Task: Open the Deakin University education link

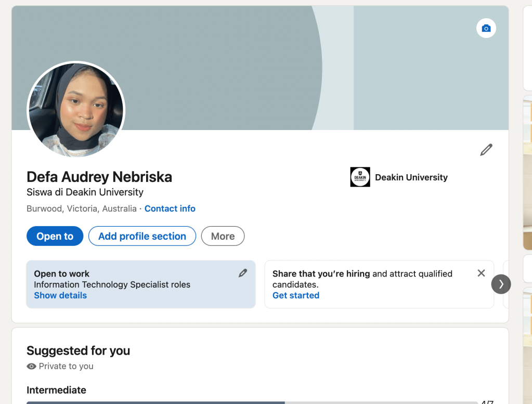Action: pyautogui.click(x=411, y=177)
